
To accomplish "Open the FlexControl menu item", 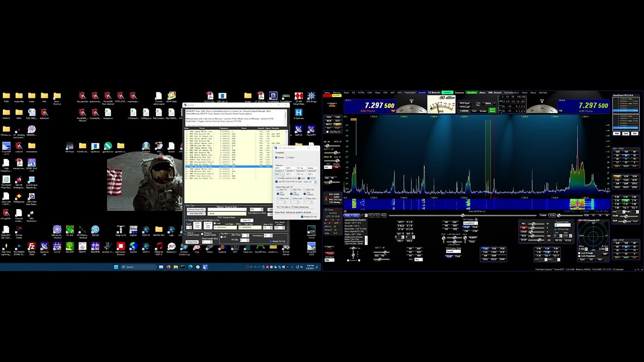I will click(x=410, y=93).
